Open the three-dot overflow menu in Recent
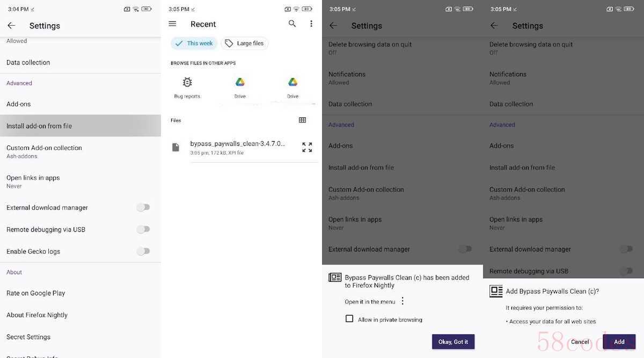Image resolution: width=644 pixels, height=358 pixels. point(311,24)
